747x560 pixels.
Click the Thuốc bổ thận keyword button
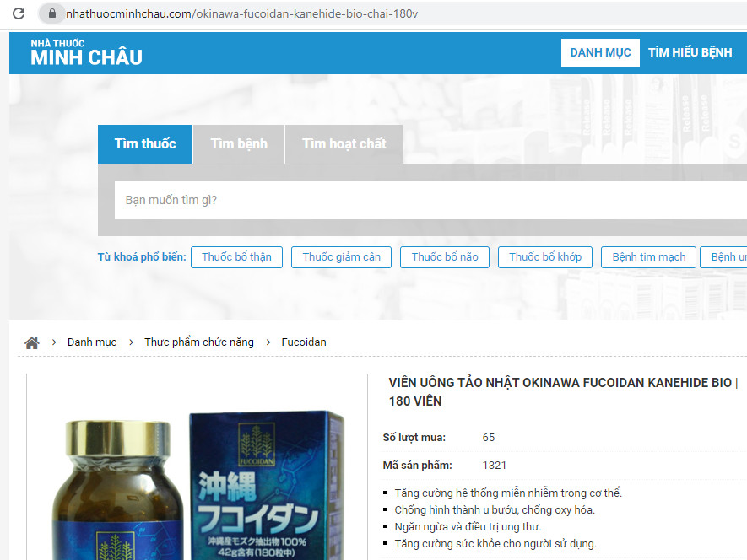237,257
